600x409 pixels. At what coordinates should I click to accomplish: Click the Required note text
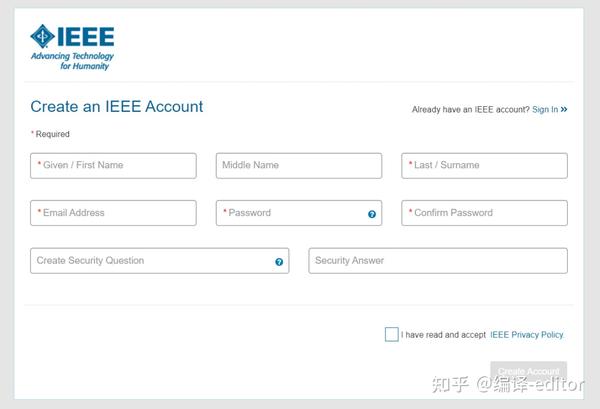point(50,134)
